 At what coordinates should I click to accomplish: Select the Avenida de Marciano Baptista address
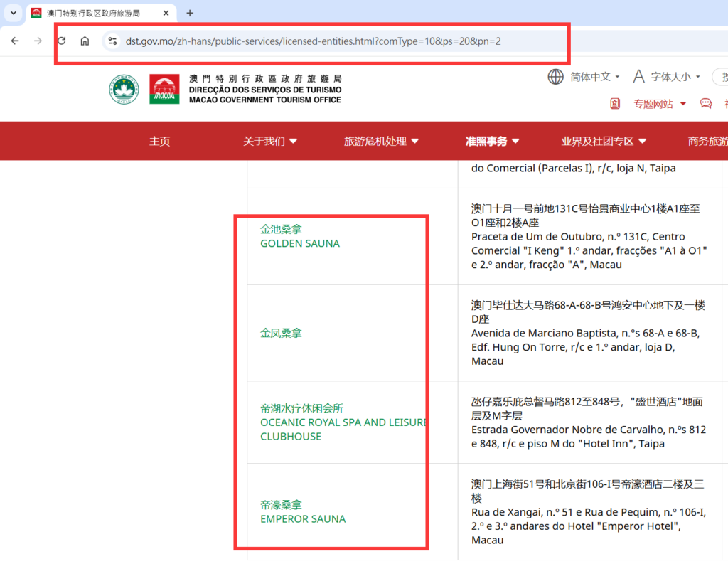586,347
